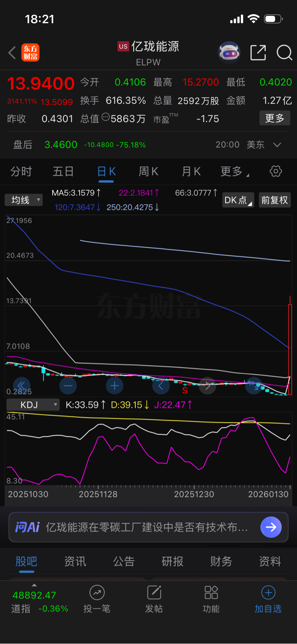Open the 资讯 tab
Viewport: 297px width, 644px height.
click(x=75, y=561)
